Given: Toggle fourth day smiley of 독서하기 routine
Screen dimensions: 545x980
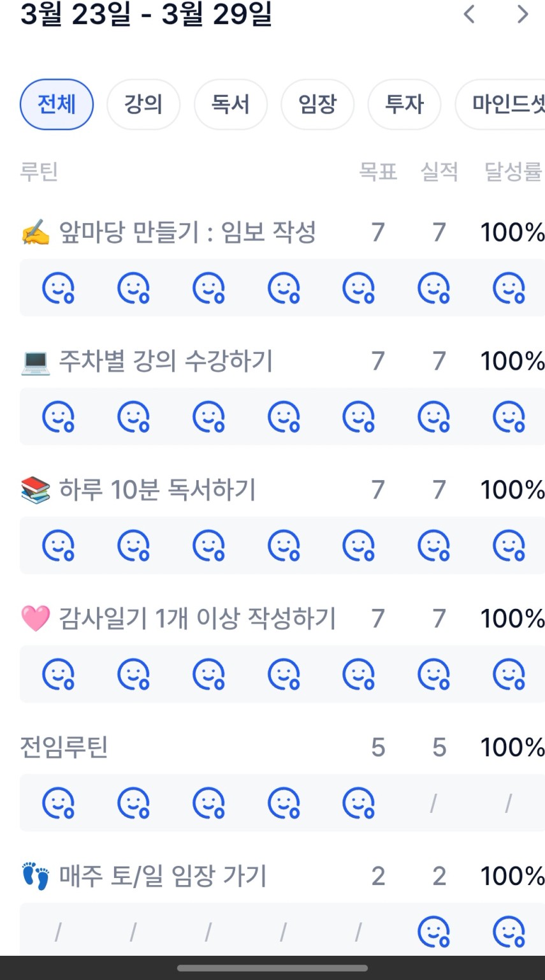Looking at the screenshot, I should (284, 545).
